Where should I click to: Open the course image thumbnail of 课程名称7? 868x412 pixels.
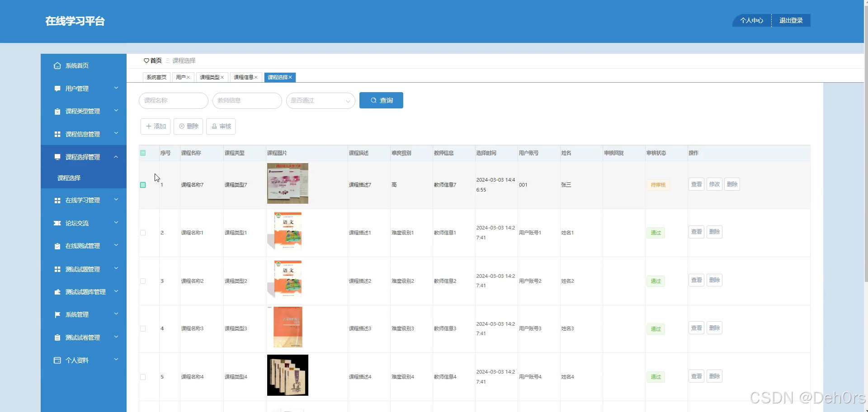click(x=288, y=183)
